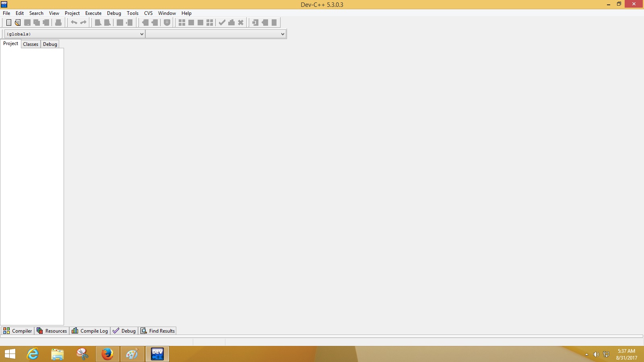Open File Explorer from the taskbar
The image size is (644, 362).
[58, 354]
